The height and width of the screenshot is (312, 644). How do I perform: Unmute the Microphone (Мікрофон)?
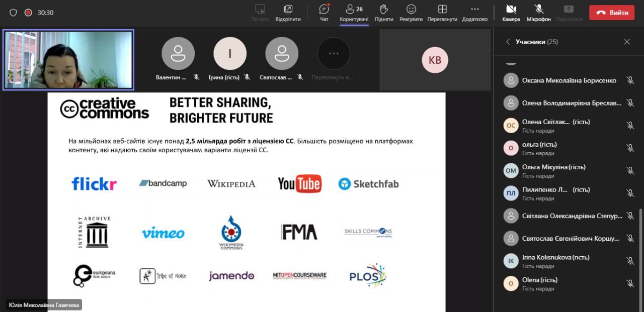(x=539, y=13)
